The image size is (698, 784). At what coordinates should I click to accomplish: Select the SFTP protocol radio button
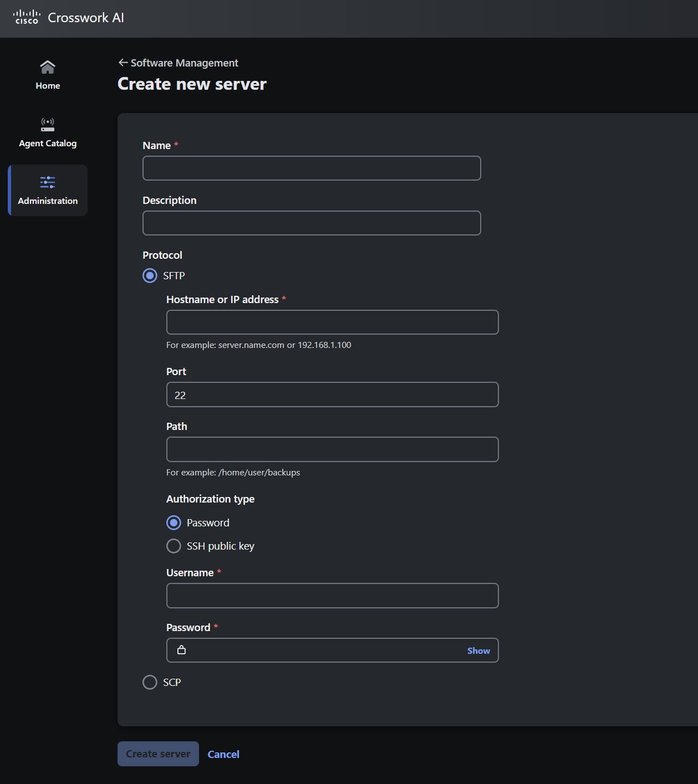point(150,275)
